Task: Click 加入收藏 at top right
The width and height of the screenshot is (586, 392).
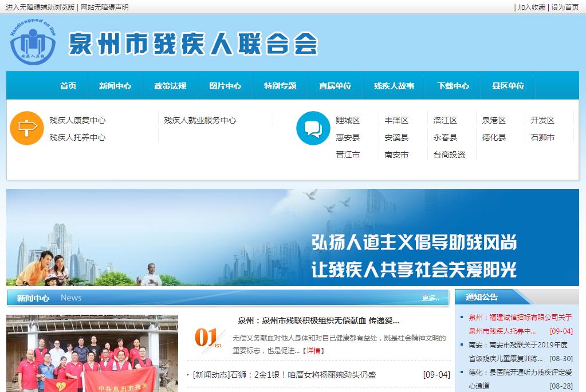Action: click(532, 7)
